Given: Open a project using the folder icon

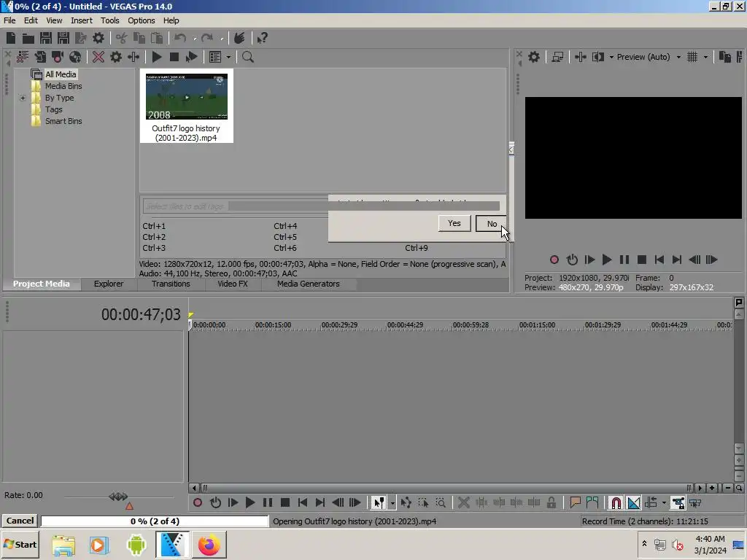Looking at the screenshot, I should coord(28,38).
